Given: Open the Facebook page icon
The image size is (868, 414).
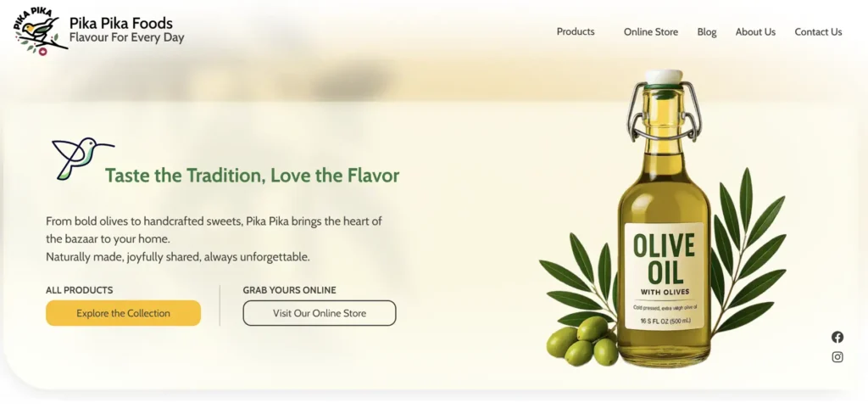Looking at the screenshot, I should (x=837, y=337).
